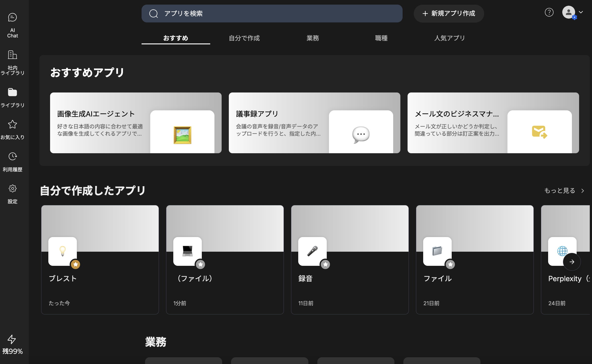
Task: Switch to the 人気アプリ tab
Action: tap(449, 38)
